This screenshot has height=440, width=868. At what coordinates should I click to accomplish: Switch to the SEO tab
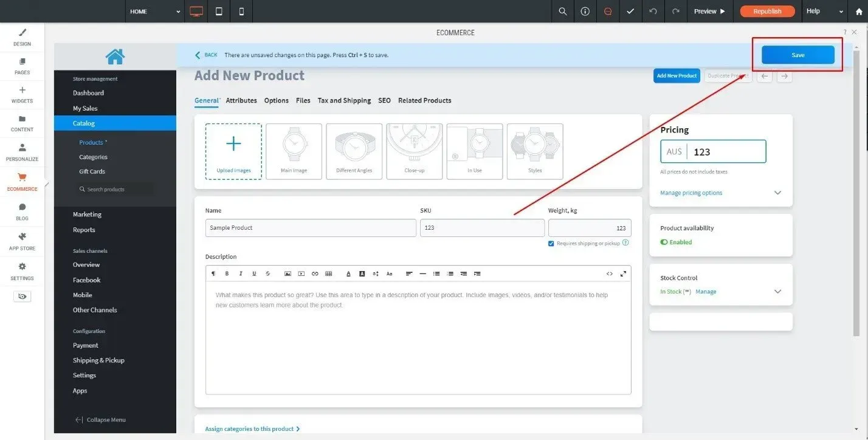[x=385, y=100]
